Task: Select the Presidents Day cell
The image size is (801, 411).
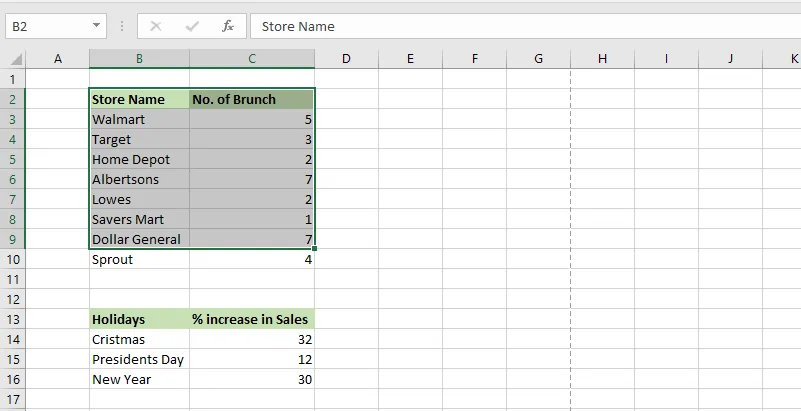Action: click(x=139, y=359)
